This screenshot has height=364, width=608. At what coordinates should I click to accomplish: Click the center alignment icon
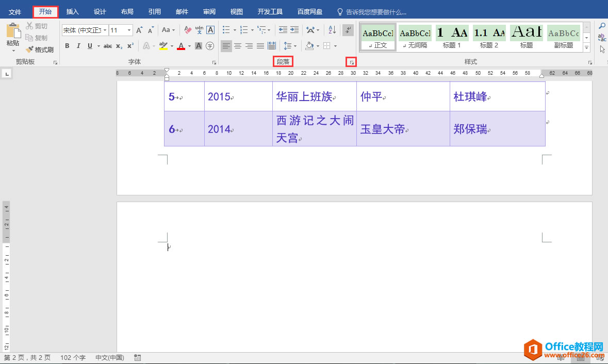point(238,46)
